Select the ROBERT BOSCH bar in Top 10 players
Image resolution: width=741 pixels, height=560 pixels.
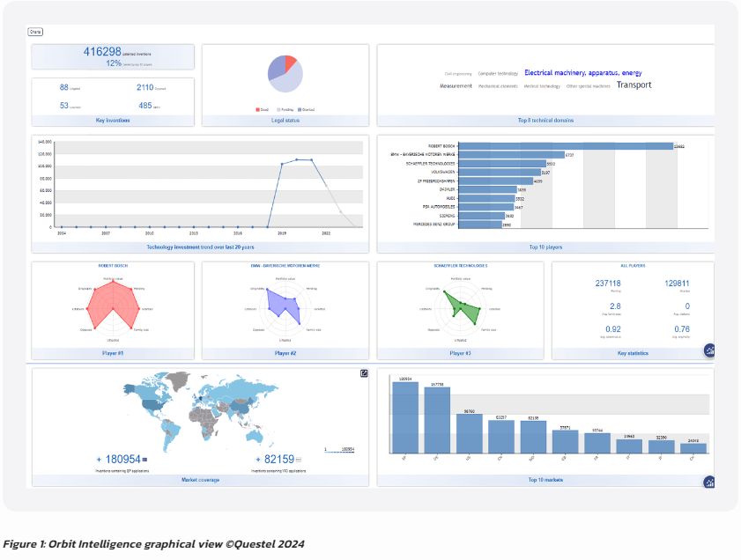click(566, 146)
